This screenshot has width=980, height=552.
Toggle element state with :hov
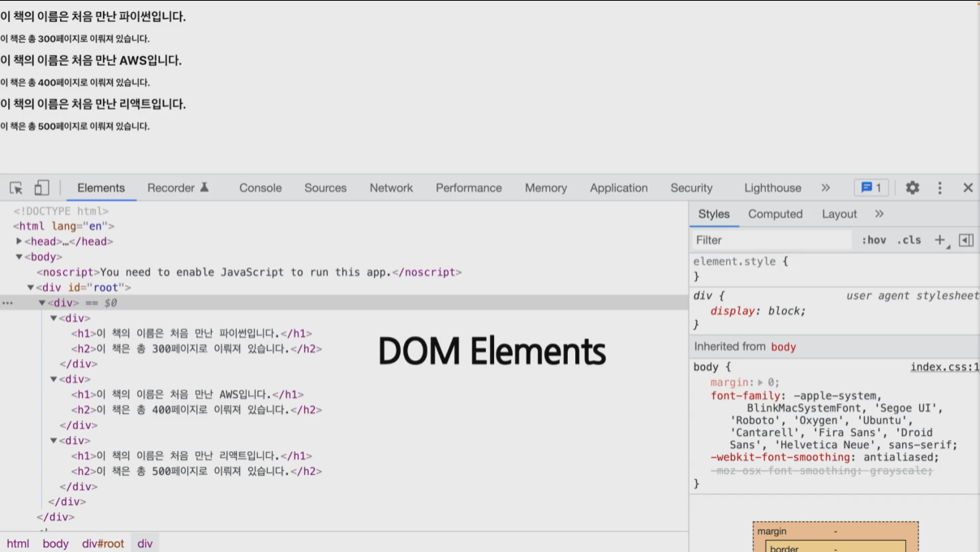(874, 239)
